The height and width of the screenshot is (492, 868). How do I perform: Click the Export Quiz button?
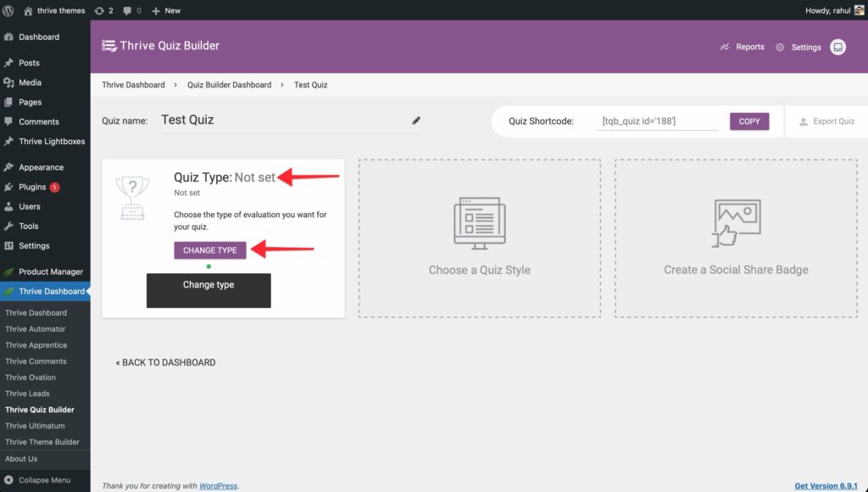click(x=826, y=121)
